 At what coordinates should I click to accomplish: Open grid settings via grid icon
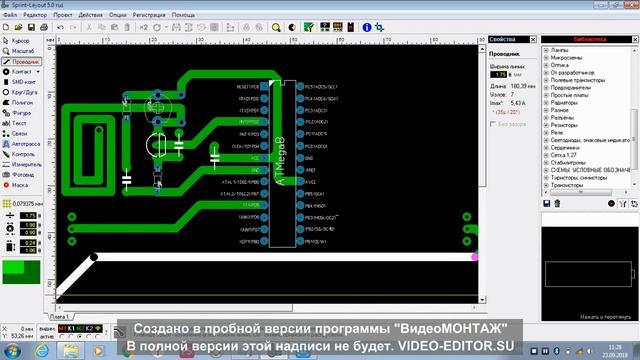click(x=7, y=203)
